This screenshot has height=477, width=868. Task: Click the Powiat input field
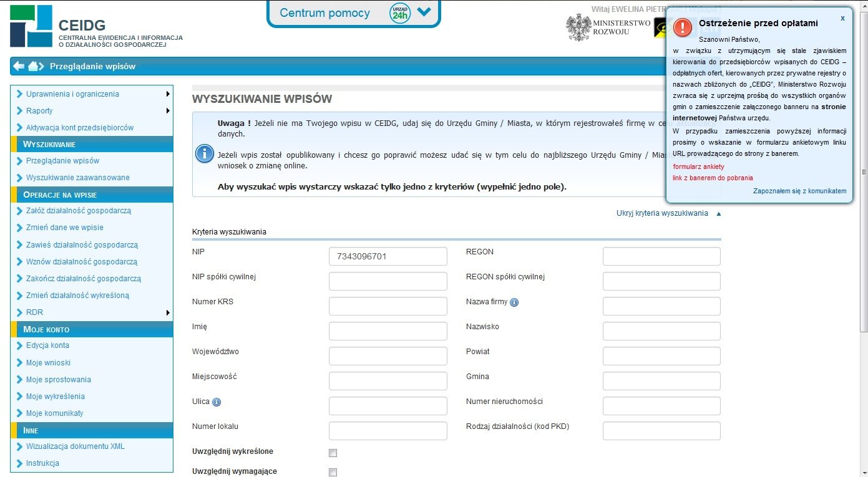(x=661, y=356)
